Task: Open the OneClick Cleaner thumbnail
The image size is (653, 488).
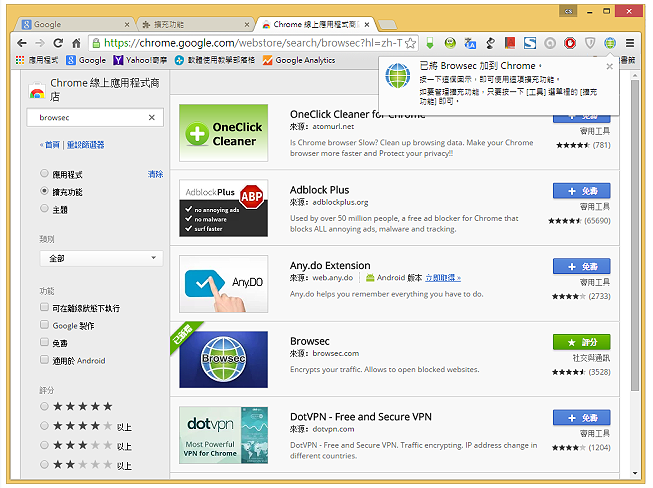Action: [x=224, y=133]
